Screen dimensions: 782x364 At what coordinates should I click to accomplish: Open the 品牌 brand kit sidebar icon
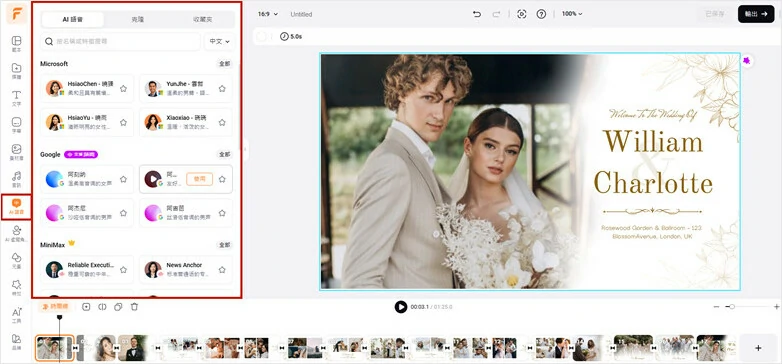click(16, 342)
